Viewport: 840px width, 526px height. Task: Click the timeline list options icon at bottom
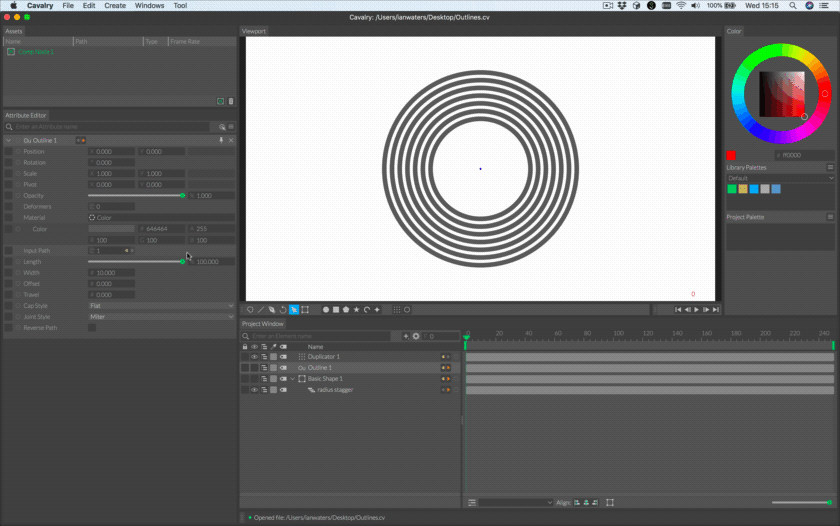click(472, 502)
